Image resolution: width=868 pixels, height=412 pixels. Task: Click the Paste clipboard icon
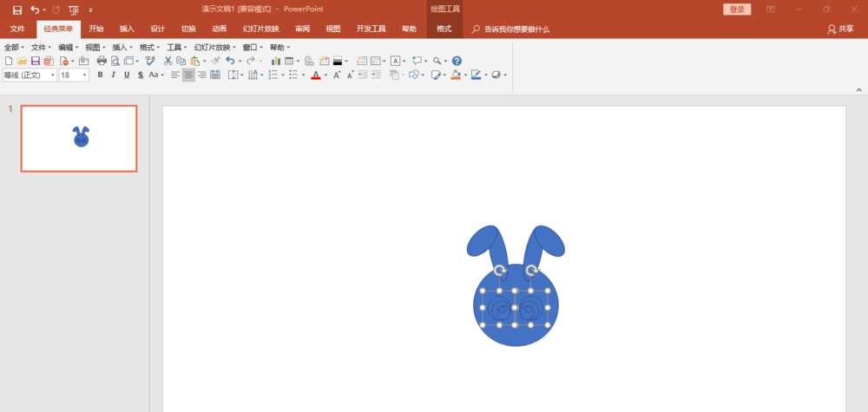194,61
